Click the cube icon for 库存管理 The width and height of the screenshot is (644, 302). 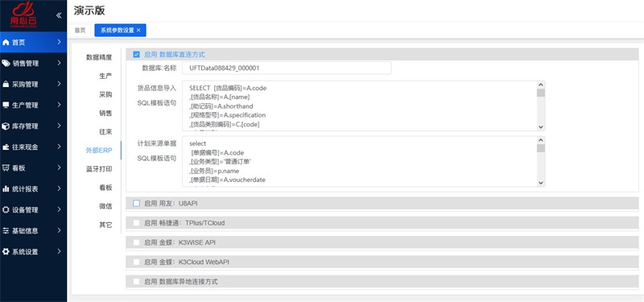(x=6, y=126)
